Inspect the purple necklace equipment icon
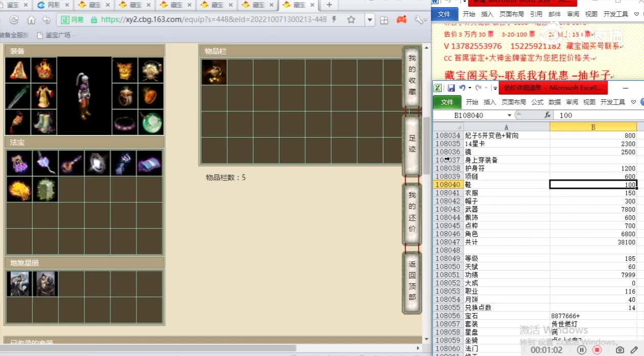Image resolution: width=644 pixels, height=356 pixels. click(124, 122)
